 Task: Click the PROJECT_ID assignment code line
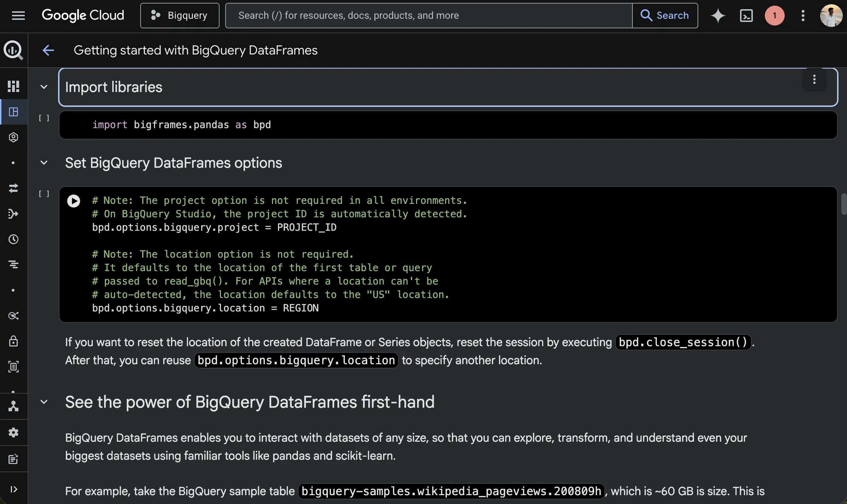(x=214, y=227)
